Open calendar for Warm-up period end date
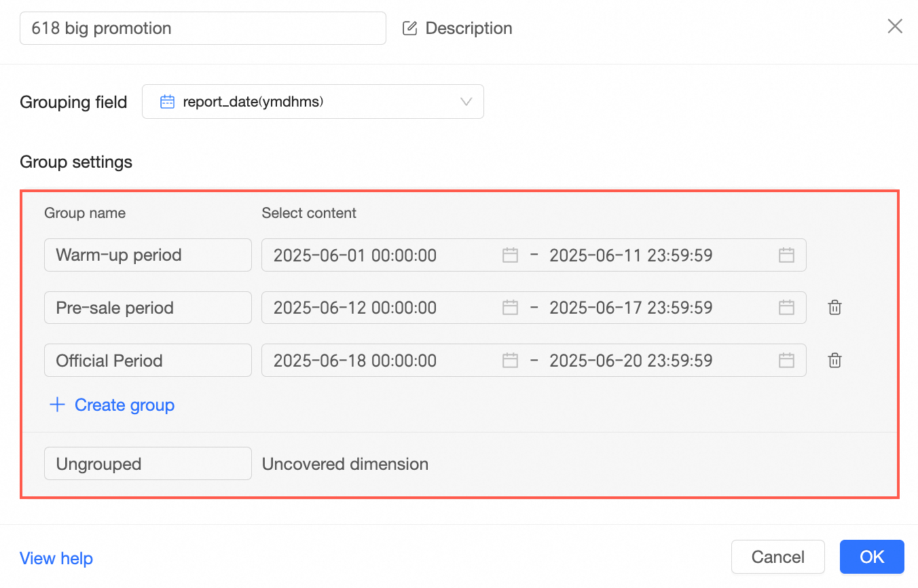918x588 pixels. tap(786, 255)
